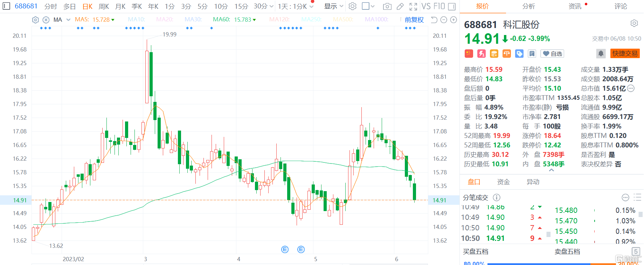The height and width of the screenshot is (265, 644).
Task: Open F10 company info
Action: coord(439,6)
